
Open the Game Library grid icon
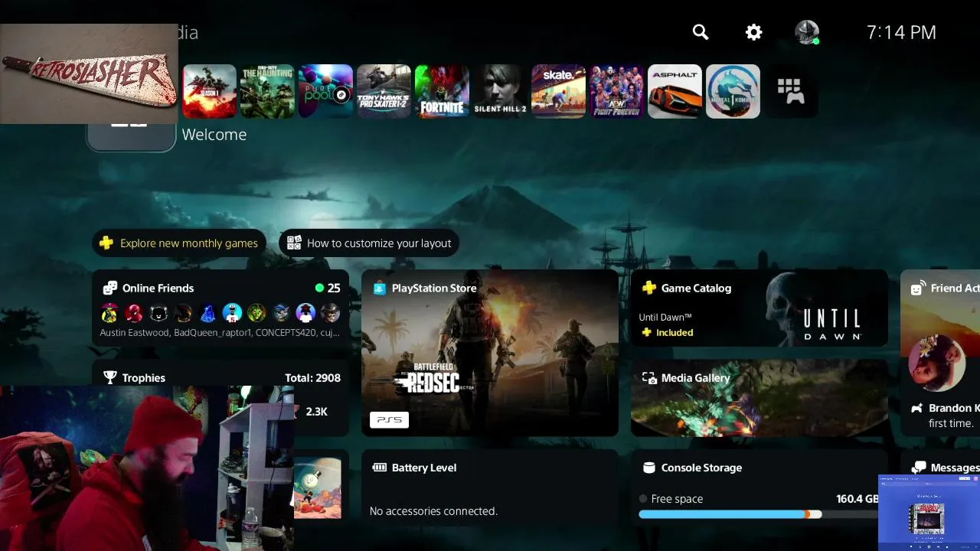tap(790, 91)
